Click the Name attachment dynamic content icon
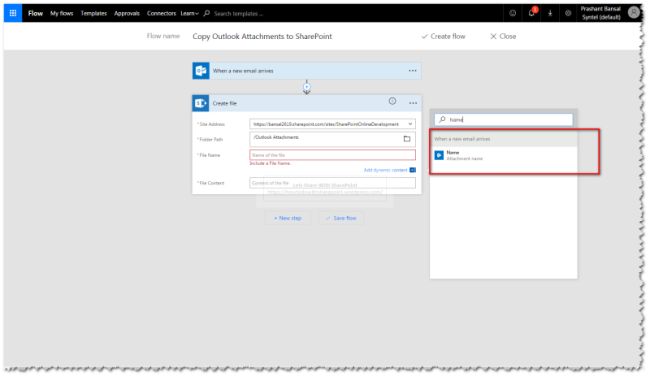 [x=439, y=155]
